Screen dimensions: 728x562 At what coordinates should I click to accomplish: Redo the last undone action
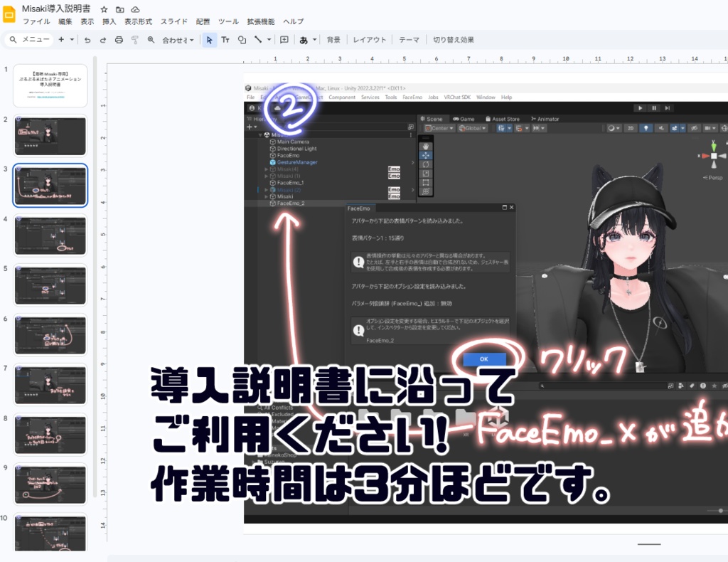pyautogui.click(x=102, y=40)
